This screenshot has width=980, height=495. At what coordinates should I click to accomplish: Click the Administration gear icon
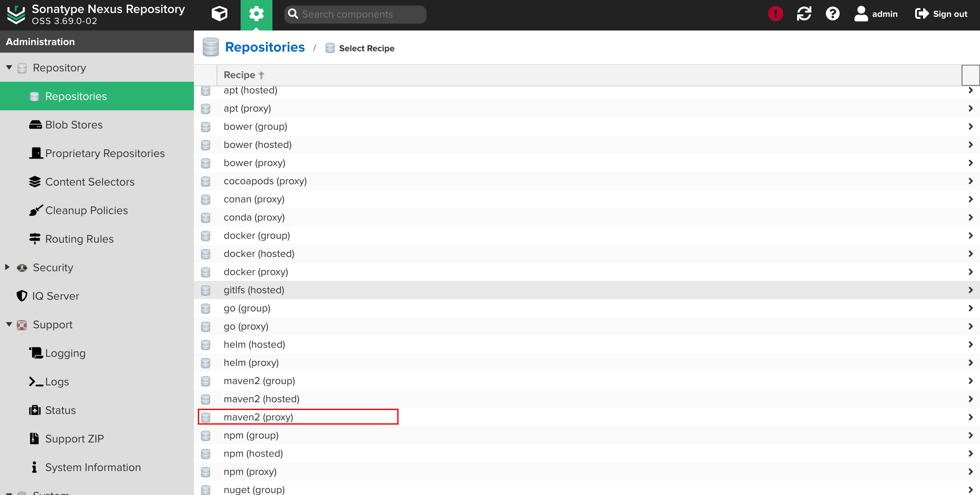tap(256, 14)
